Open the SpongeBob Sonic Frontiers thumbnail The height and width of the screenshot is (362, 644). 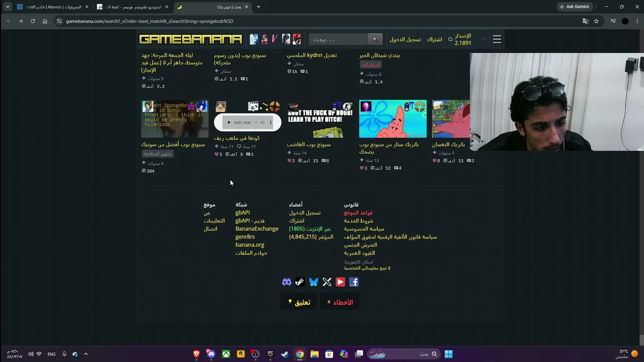click(175, 119)
